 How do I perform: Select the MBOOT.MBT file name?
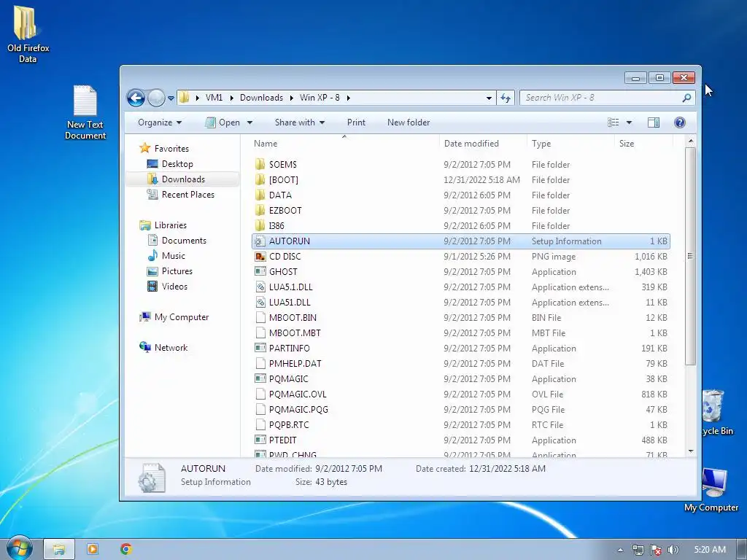point(295,332)
